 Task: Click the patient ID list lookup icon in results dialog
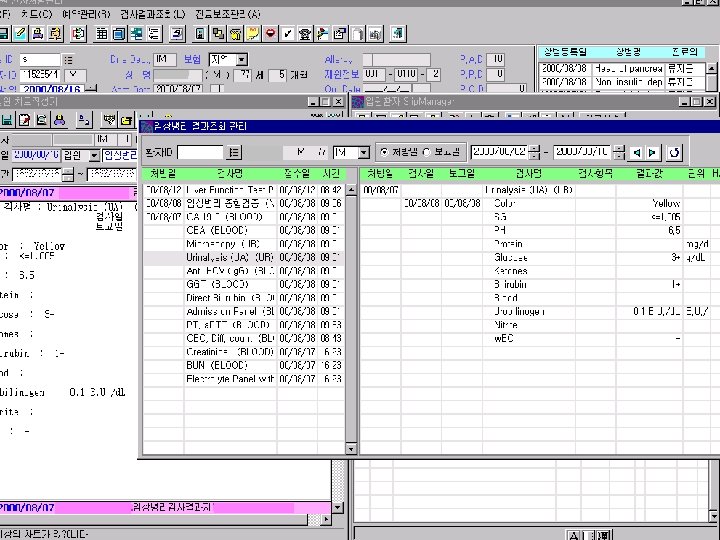click(234, 152)
